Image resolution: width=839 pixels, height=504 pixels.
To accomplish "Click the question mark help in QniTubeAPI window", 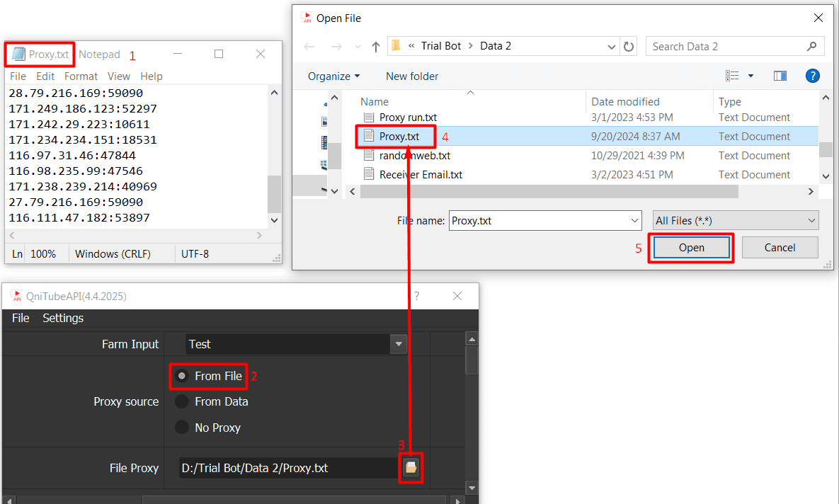I will tap(417, 296).
